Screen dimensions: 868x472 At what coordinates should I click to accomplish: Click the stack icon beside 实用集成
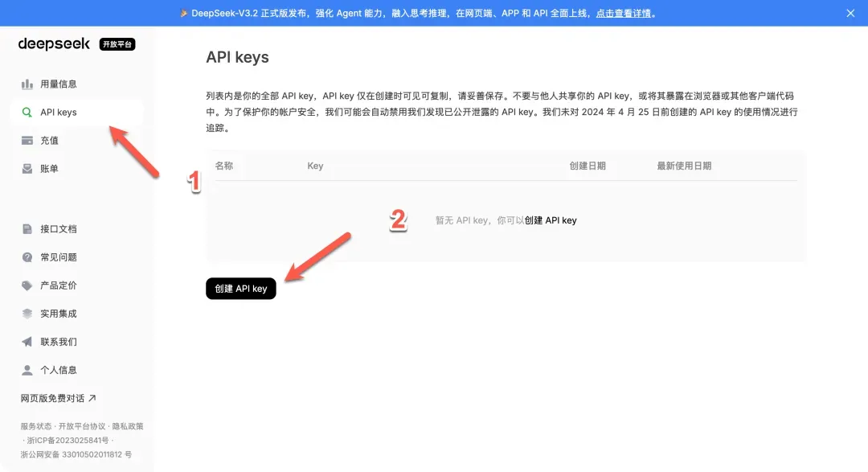[x=27, y=314]
